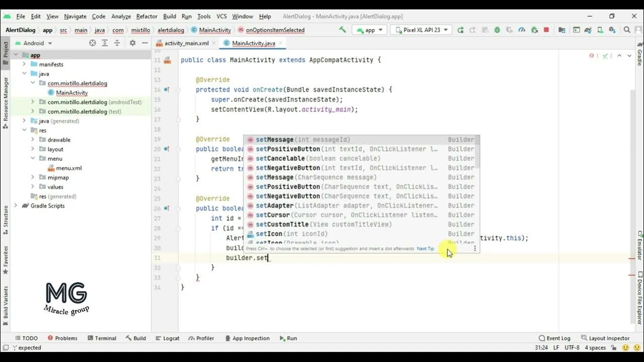Click the green Debug bug icon
The width and height of the screenshot is (644, 362).
click(x=497, y=30)
